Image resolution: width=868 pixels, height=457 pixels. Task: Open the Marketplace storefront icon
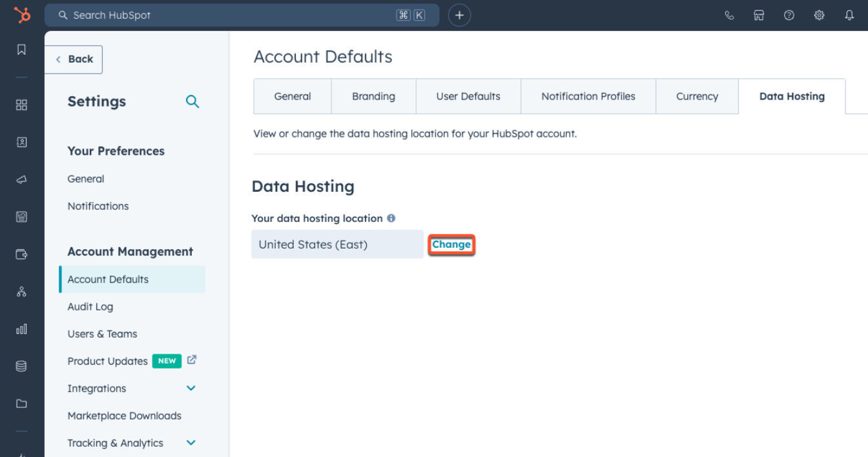click(x=759, y=15)
